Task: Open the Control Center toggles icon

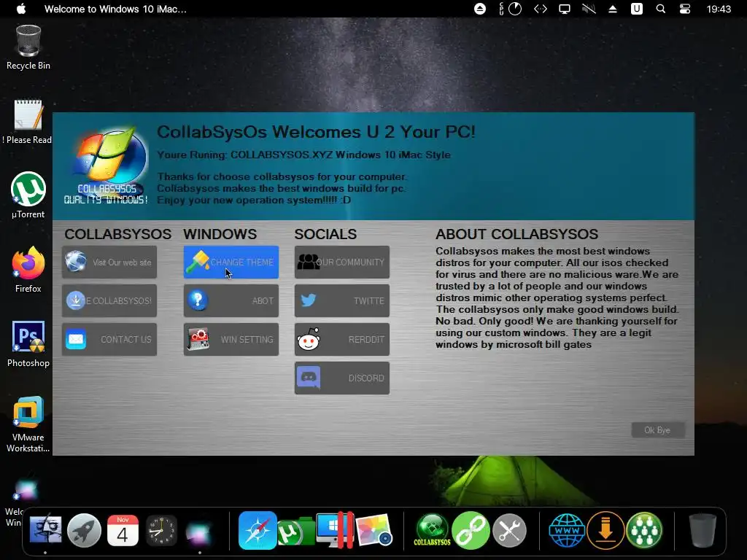Action: 684,9
